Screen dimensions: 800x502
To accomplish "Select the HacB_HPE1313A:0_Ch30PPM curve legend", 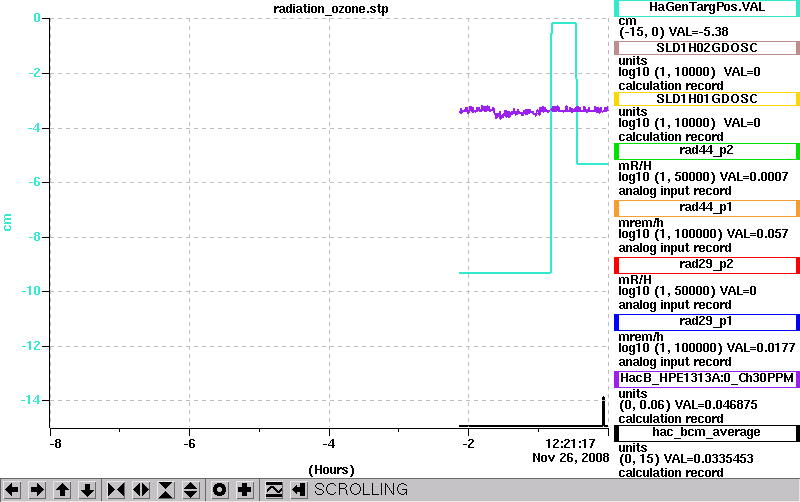I will click(x=707, y=379).
